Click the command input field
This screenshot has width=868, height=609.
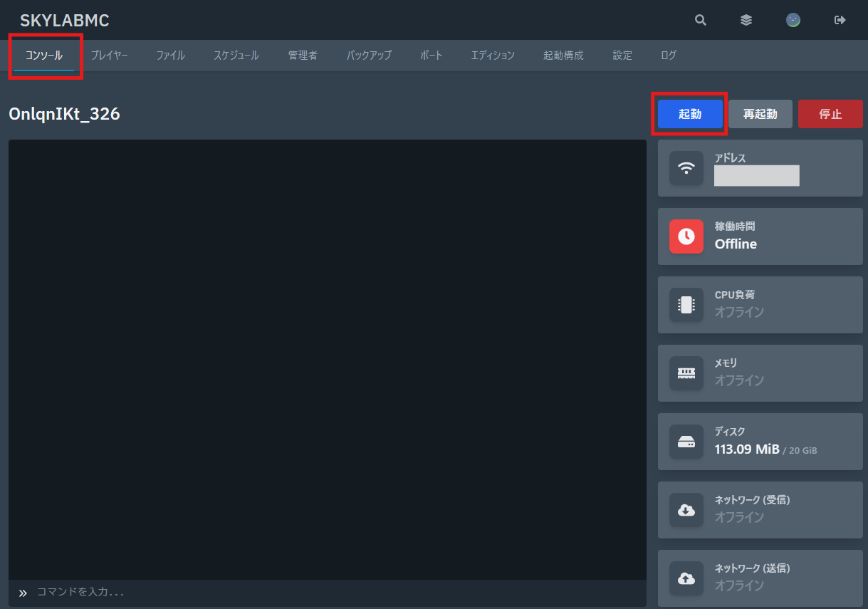click(x=335, y=592)
